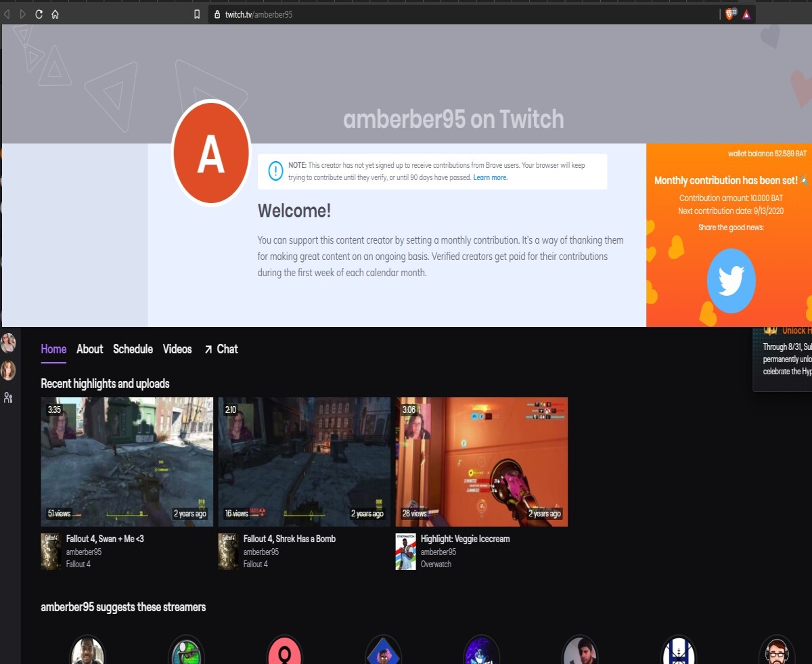Open the green cartoon suggested streamer avatar

[186, 651]
